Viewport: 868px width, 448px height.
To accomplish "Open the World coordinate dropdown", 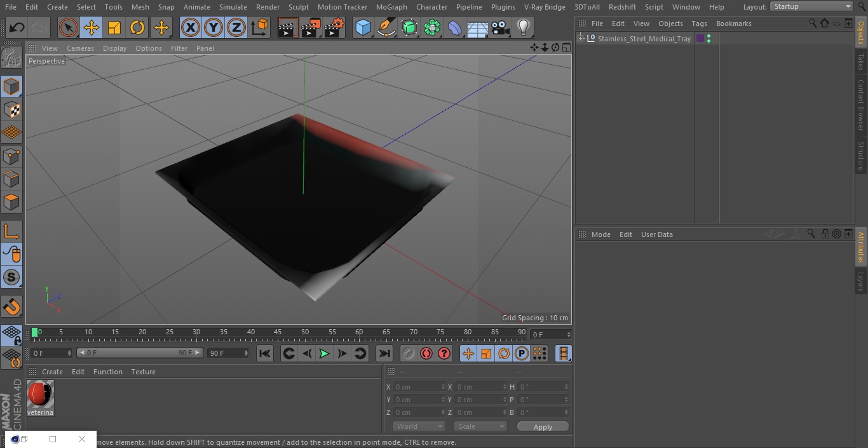I will [418, 426].
